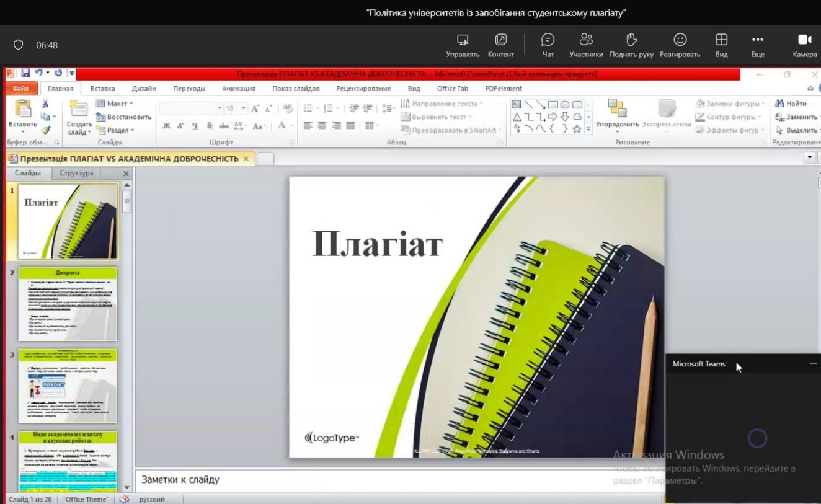The image size is (821, 504).
Task: Toggle underline Ч formatting
Action: (195, 126)
